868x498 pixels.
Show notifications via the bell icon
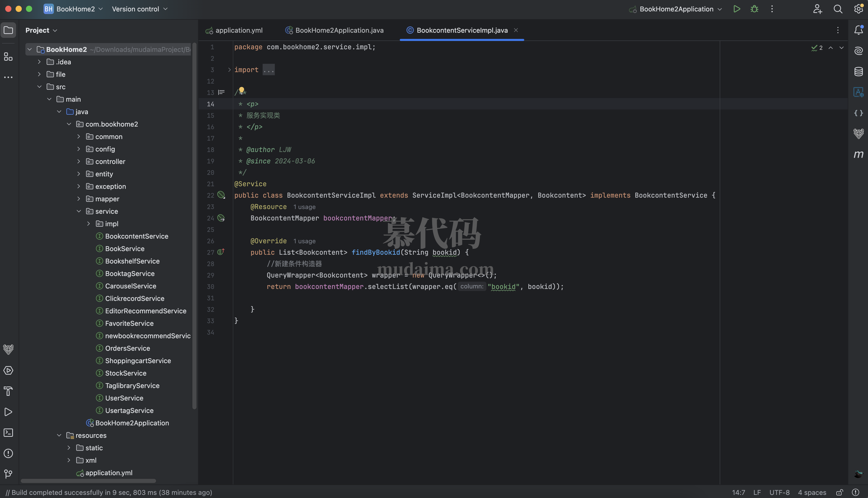[858, 30]
